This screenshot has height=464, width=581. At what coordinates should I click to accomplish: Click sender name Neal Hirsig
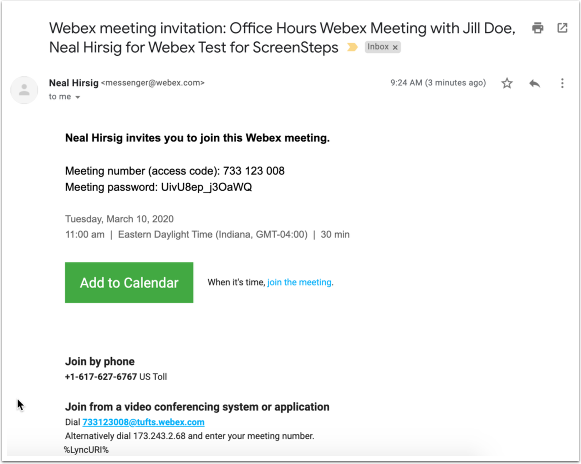click(73, 83)
